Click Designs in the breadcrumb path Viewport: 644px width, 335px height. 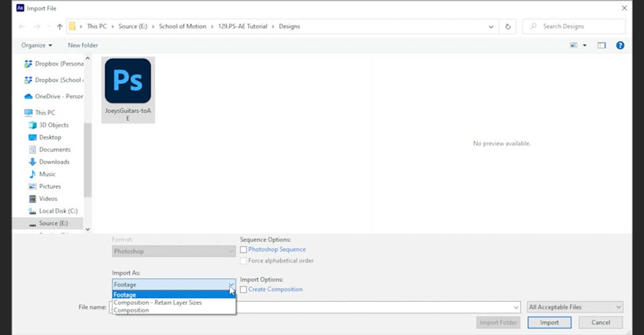tap(290, 26)
